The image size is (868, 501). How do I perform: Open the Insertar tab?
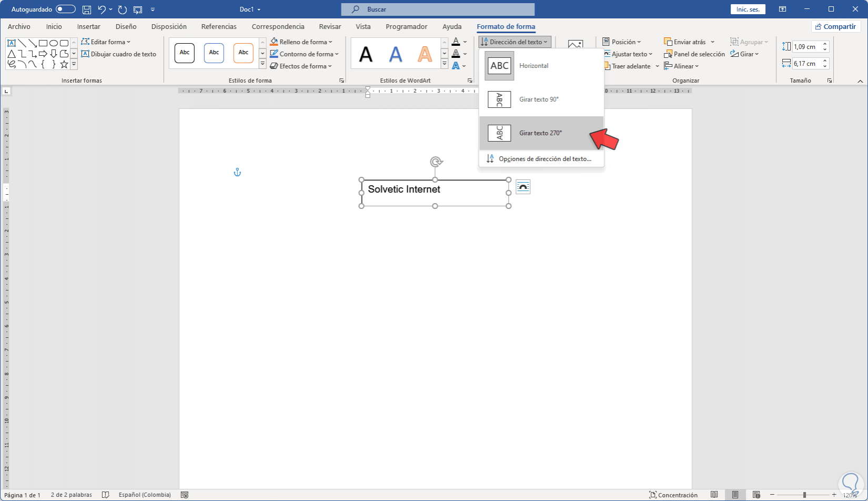[x=88, y=26]
